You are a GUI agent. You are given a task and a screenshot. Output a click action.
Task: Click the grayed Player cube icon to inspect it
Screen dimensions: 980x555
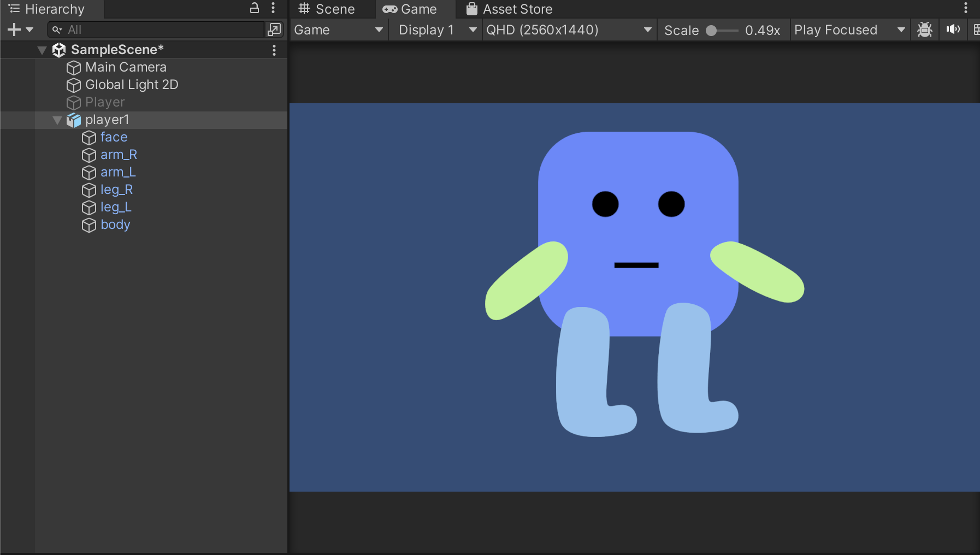tap(73, 102)
